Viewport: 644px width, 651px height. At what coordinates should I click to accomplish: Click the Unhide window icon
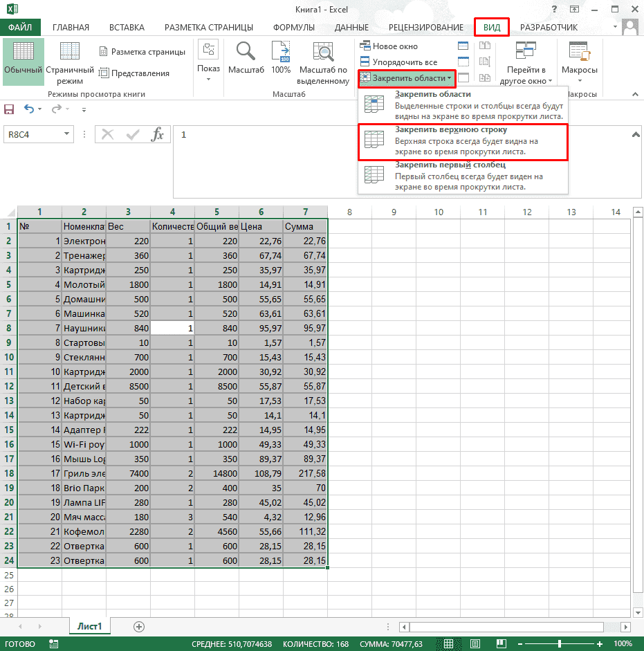pos(463,77)
